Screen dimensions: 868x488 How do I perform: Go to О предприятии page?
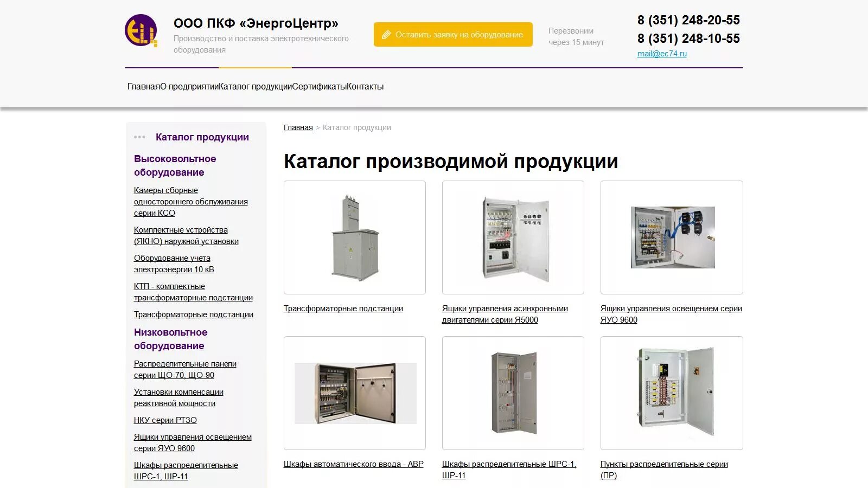coord(189,87)
